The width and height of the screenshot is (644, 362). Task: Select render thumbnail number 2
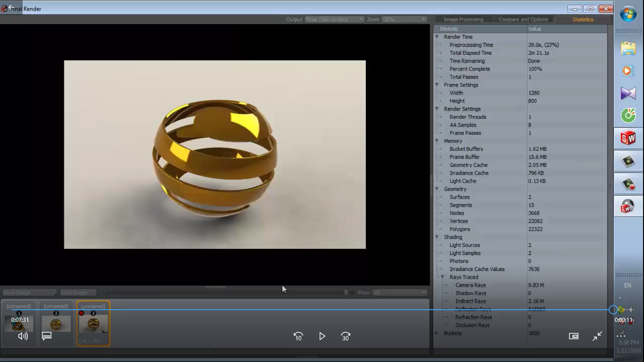pyautogui.click(x=56, y=323)
